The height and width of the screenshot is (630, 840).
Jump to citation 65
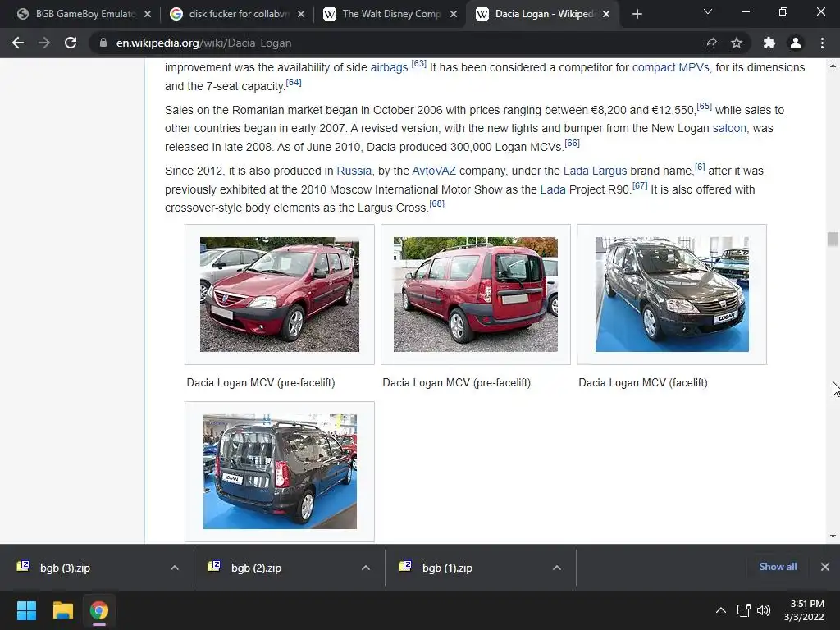[704, 106]
